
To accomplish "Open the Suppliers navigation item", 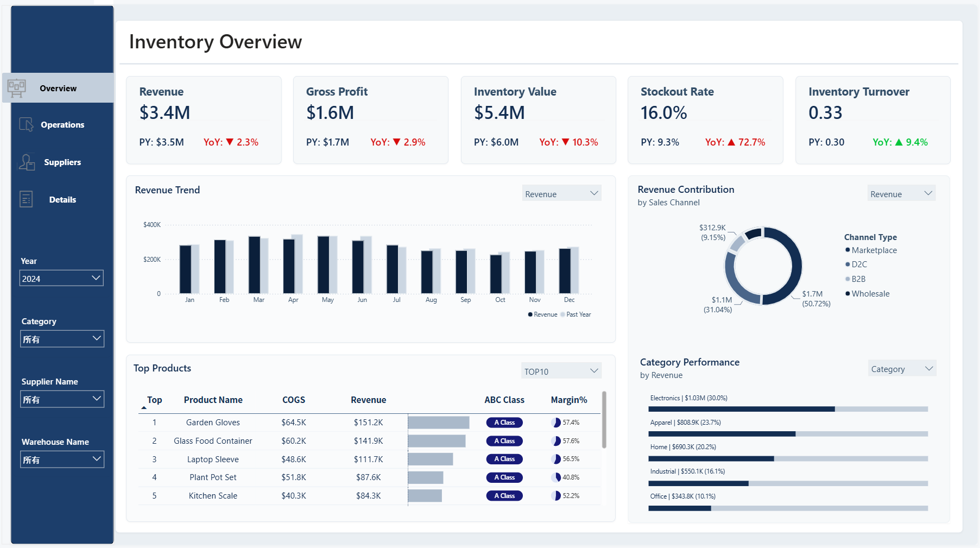I will tap(62, 162).
